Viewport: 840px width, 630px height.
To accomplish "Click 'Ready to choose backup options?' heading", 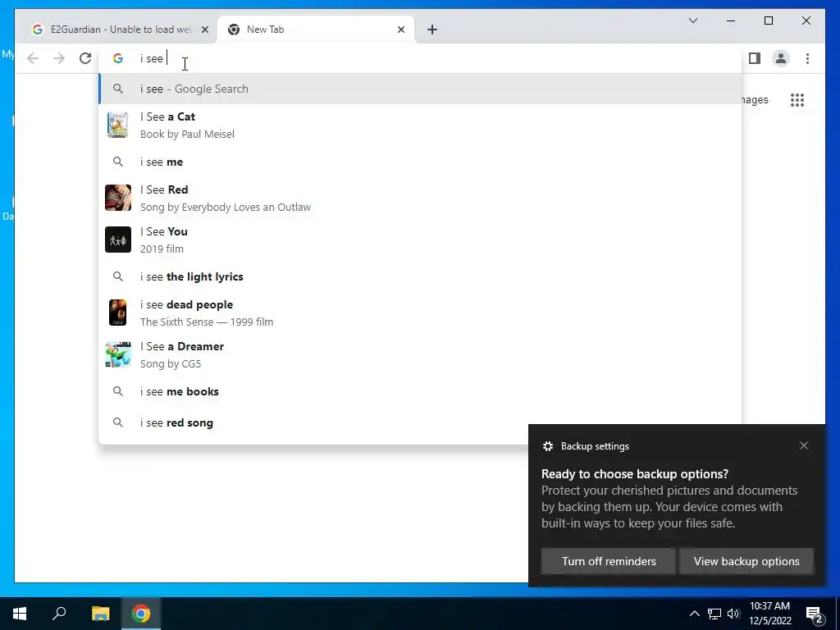I will (635, 474).
